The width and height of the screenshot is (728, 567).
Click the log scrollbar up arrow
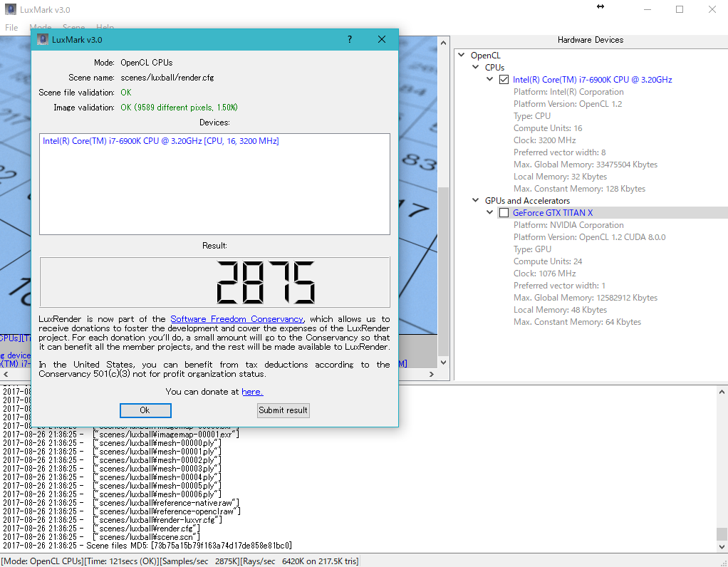722,391
